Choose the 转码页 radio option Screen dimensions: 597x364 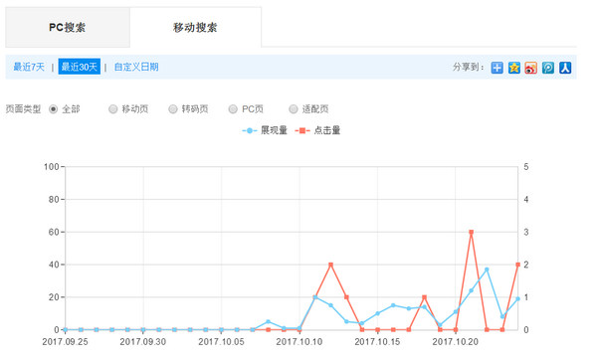click(x=173, y=109)
